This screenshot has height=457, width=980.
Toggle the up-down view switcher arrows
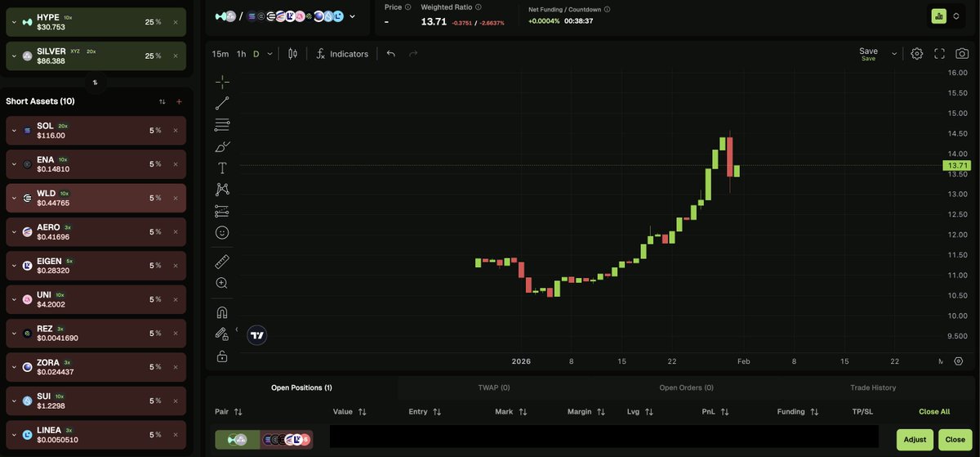pos(956,16)
